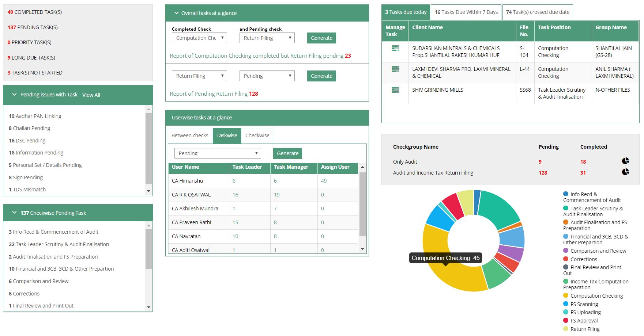This screenshot has height=336, width=644.
Task: Open Manage Task icon for SUDARSHAN MINERALS
Action: pos(395,48)
